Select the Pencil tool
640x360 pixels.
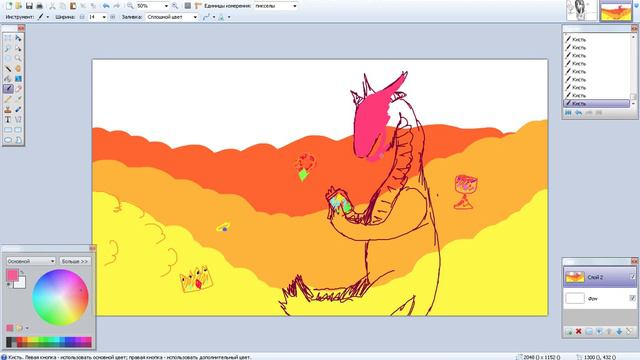[8, 99]
